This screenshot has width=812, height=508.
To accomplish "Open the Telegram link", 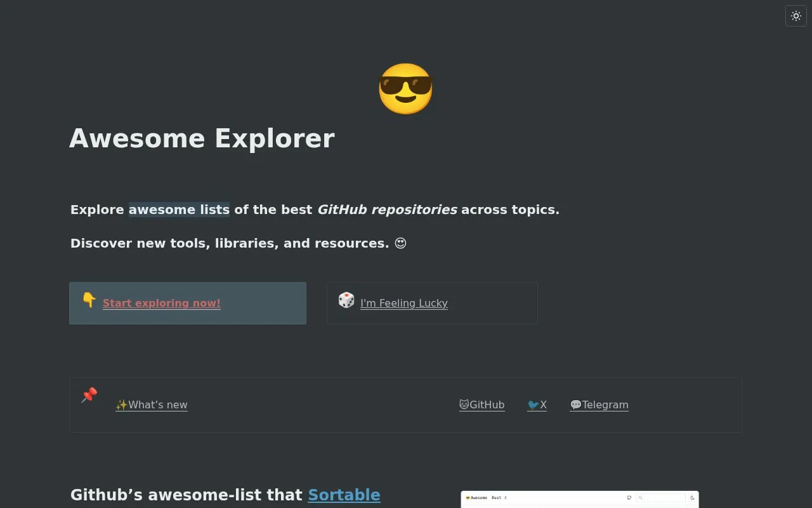I will pyautogui.click(x=599, y=404).
